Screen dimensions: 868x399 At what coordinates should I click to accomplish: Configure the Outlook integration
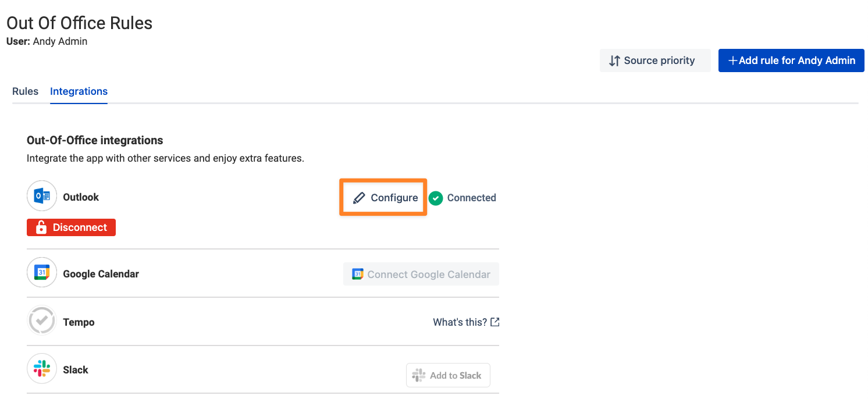pos(383,198)
